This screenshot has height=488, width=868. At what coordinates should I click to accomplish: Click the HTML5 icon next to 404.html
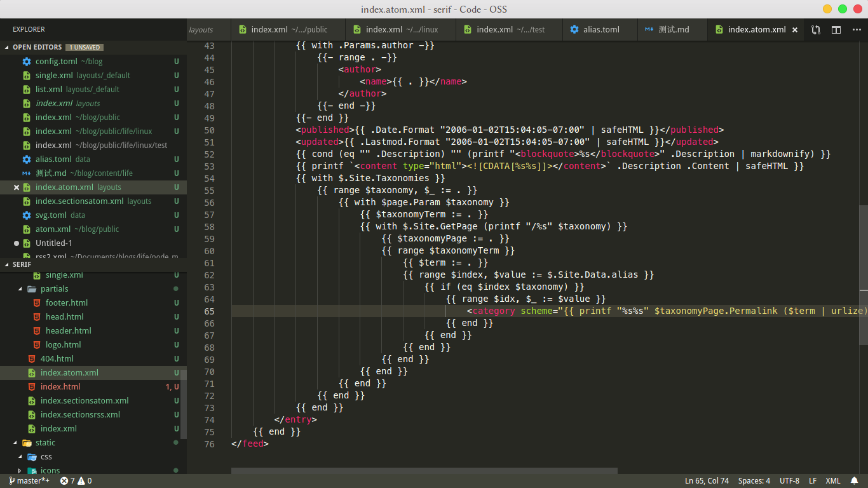click(31, 359)
